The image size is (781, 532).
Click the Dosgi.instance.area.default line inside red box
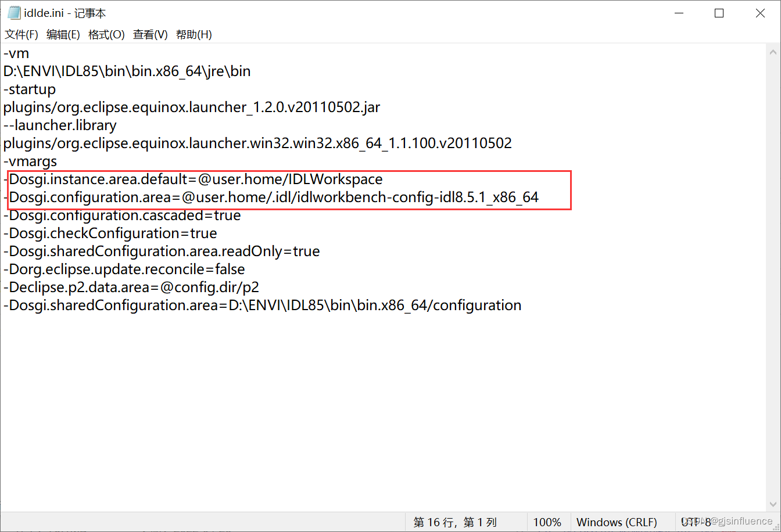(x=192, y=179)
